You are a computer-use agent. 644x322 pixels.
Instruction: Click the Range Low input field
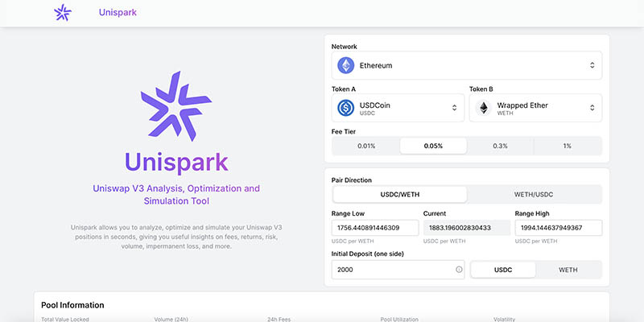374,228
